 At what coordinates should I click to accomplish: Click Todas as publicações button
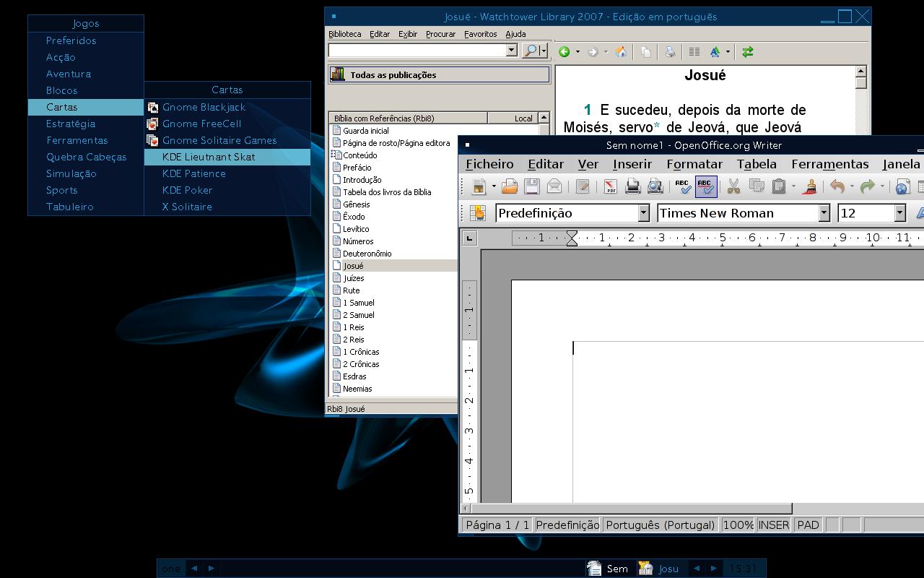[439, 74]
